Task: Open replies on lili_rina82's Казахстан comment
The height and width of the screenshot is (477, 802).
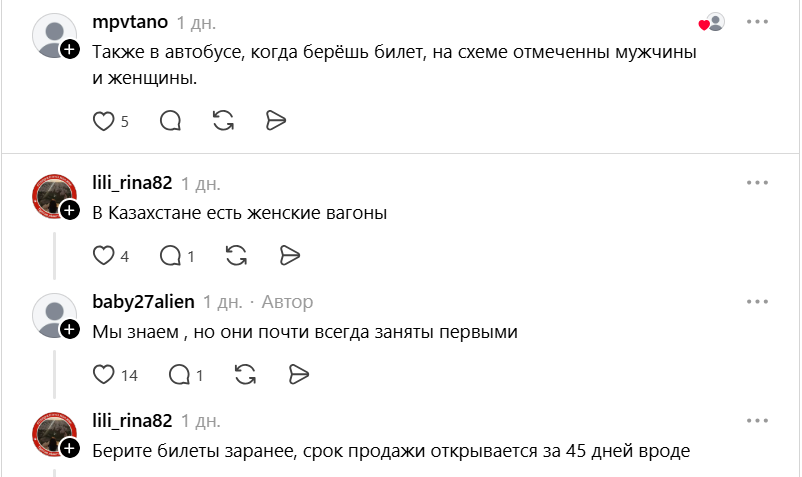Action: click(170, 256)
